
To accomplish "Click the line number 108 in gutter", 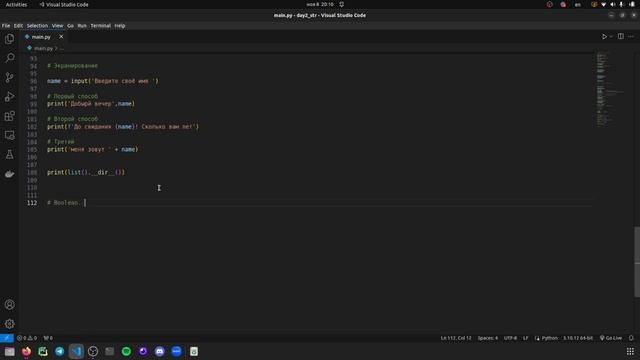I will (32, 173).
